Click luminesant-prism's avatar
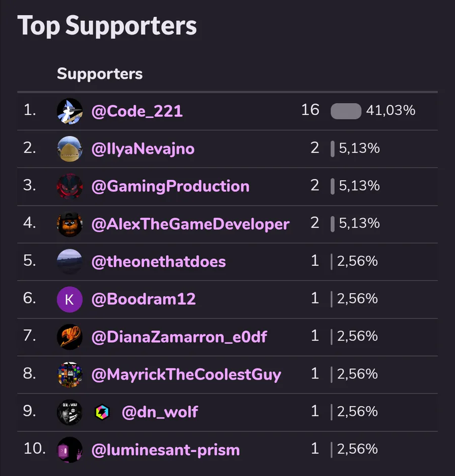This screenshot has height=476, width=455. click(x=70, y=450)
